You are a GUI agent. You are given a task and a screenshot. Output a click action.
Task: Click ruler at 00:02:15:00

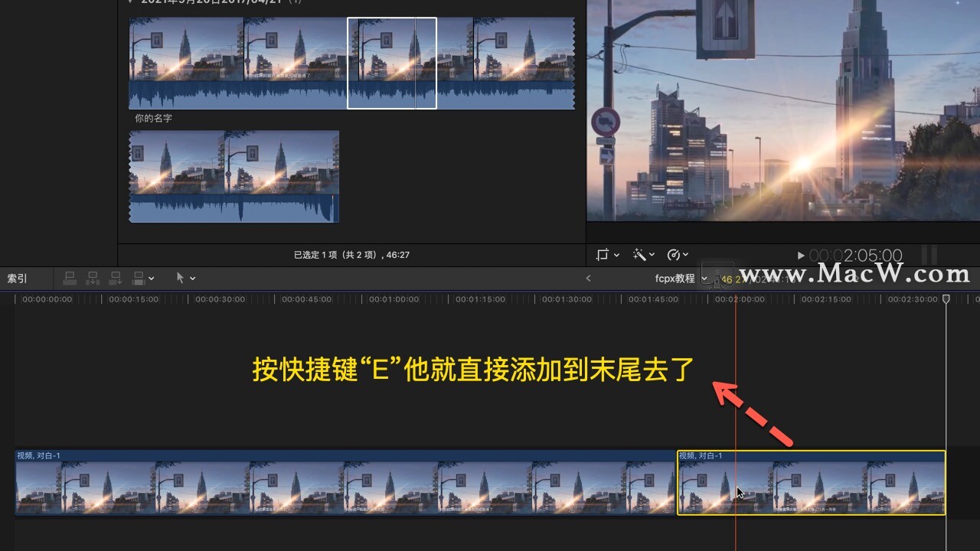pyautogui.click(x=826, y=299)
